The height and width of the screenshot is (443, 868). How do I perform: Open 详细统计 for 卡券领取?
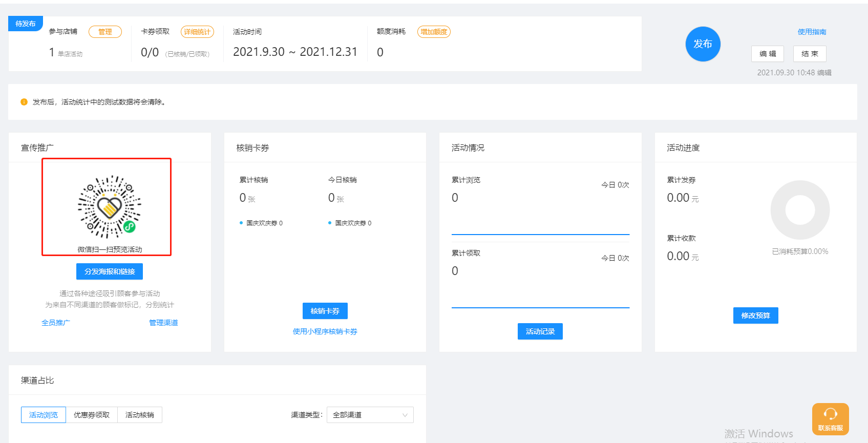point(197,32)
